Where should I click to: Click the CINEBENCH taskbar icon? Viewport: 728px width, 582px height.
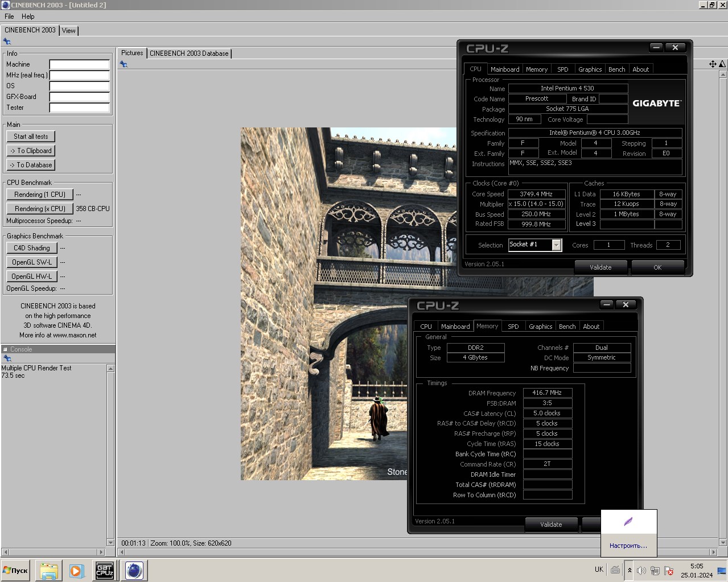[134, 571]
